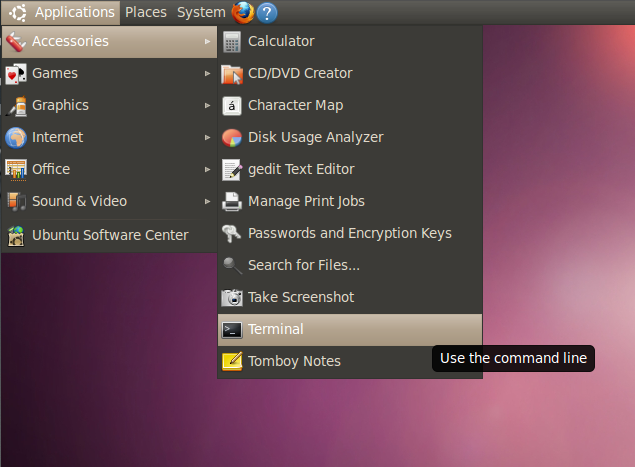Choose Search for Files... entry

point(350,265)
